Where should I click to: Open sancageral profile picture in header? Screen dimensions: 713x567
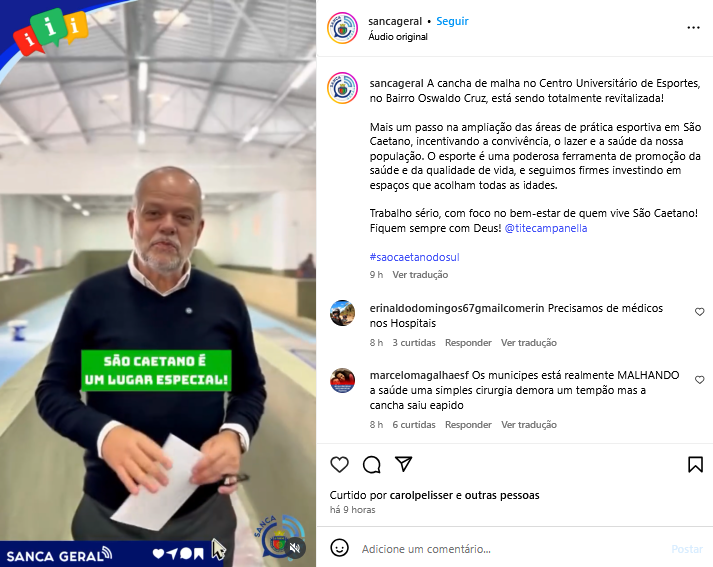[x=342, y=28]
